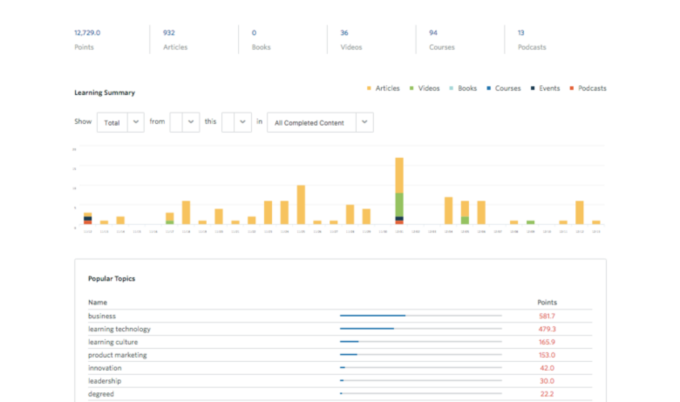Open the All Completed Content dropdown
Image resolution: width=680 pixels, height=402 pixels.
pos(320,122)
